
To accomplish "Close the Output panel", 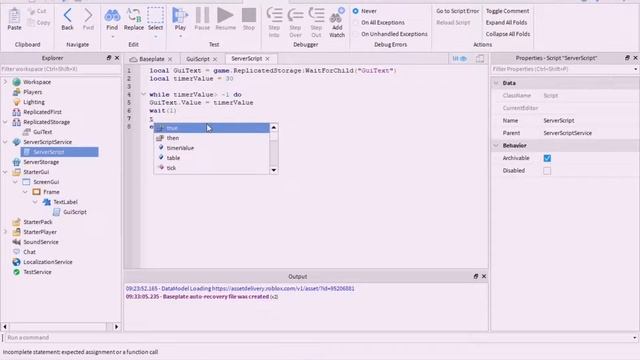I will tap(484, 276).
